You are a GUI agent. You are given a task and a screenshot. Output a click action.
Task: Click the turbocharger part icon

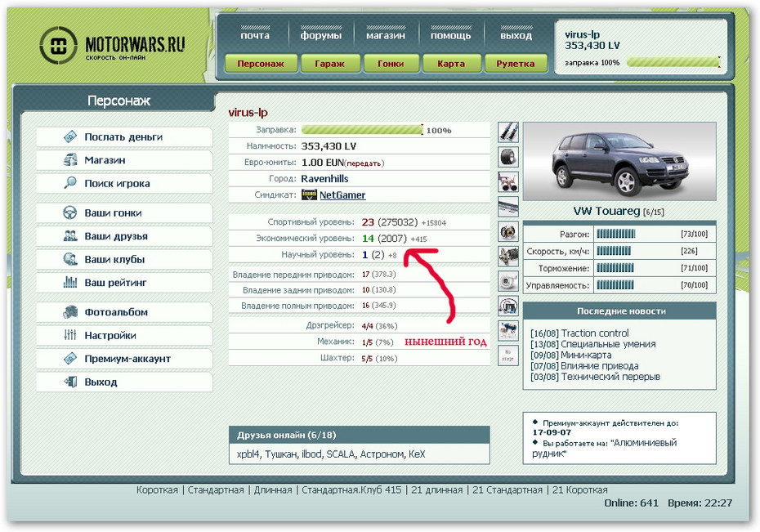[x=508, y=281]
